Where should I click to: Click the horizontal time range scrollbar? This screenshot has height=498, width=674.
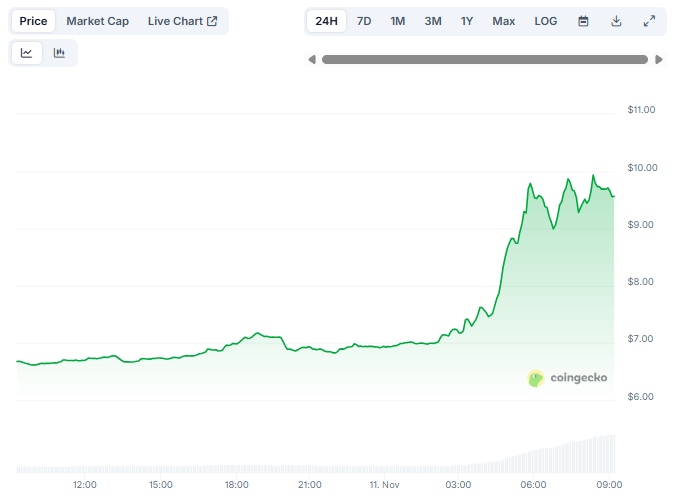pyautogui.click(x=484, y=60)
